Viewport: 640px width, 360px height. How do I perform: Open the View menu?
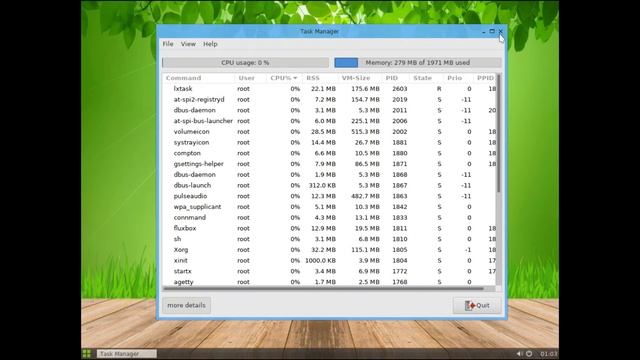coord(188,44)
